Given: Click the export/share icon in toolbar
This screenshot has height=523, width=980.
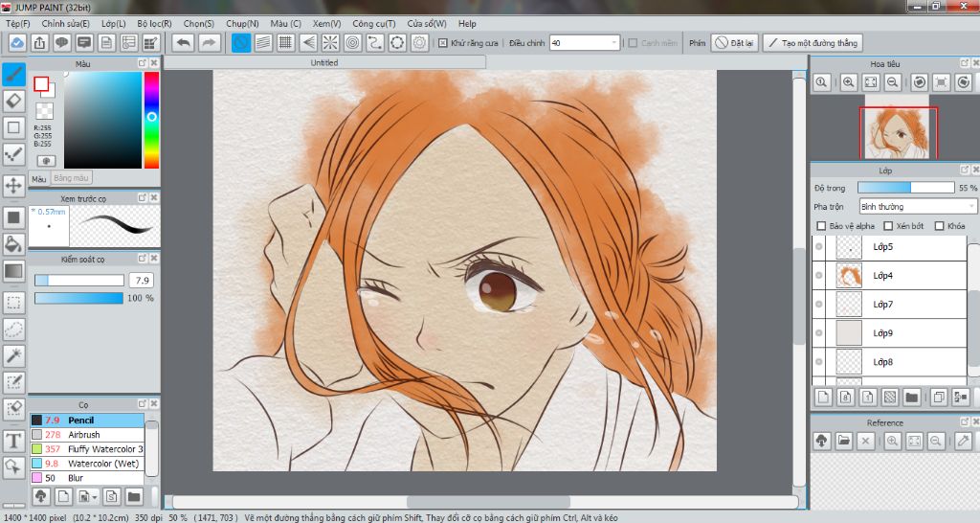Looking at the screenshot, I should (x=39, y=42).
